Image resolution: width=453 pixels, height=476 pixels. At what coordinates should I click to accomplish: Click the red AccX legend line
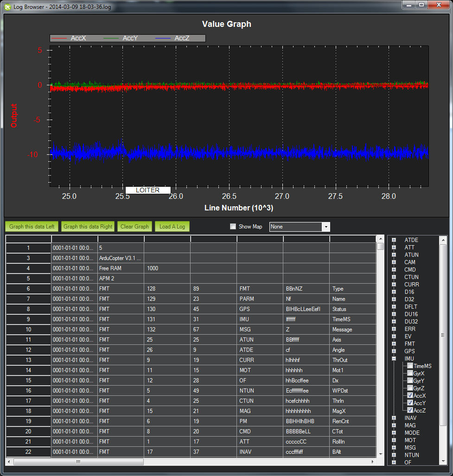[60, 38]
